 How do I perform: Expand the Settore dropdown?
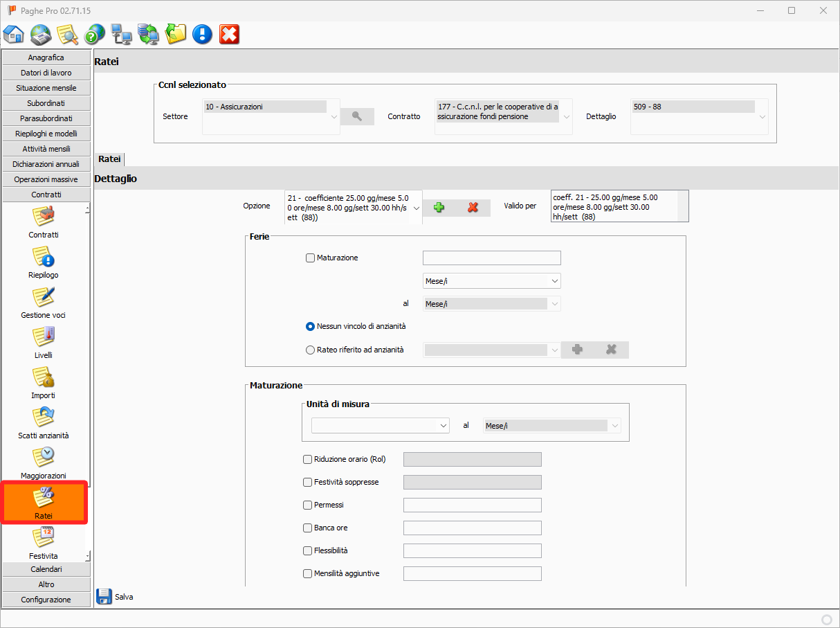tap(334, 116)
